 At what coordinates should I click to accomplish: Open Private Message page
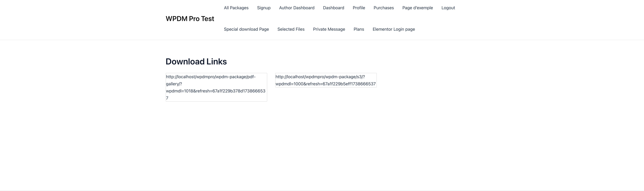(x=329, y=29)
